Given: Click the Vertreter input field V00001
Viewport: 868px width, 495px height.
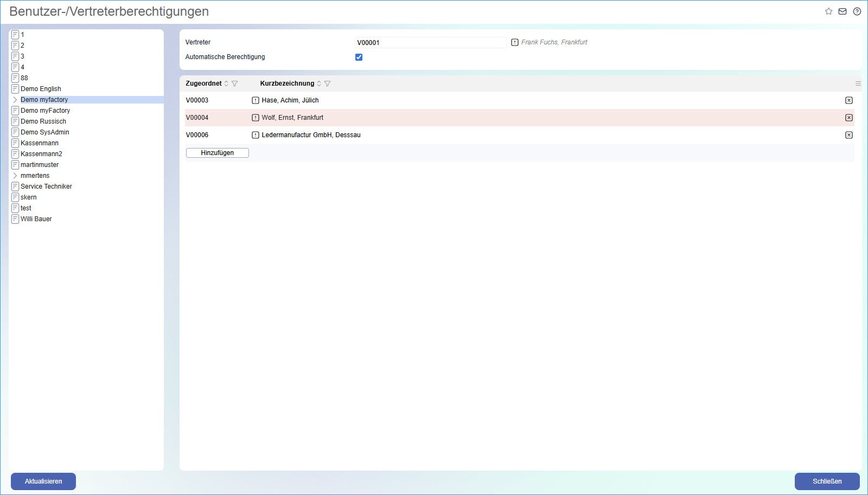Looking at the screenshot, I should pos(430,42).
